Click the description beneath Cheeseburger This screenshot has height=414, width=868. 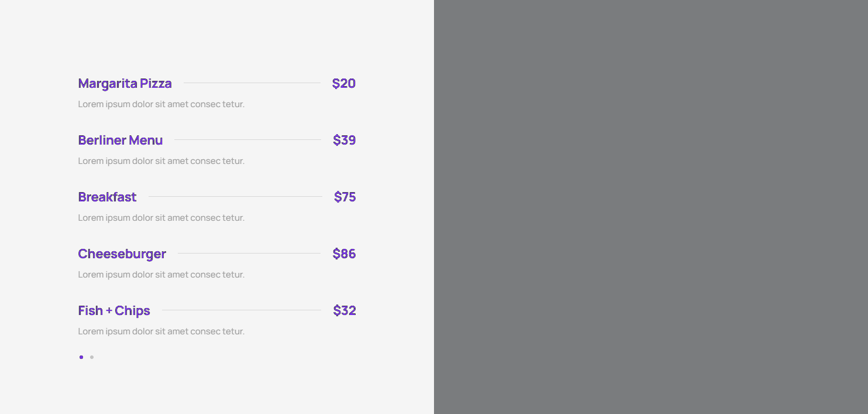[161, 275]
